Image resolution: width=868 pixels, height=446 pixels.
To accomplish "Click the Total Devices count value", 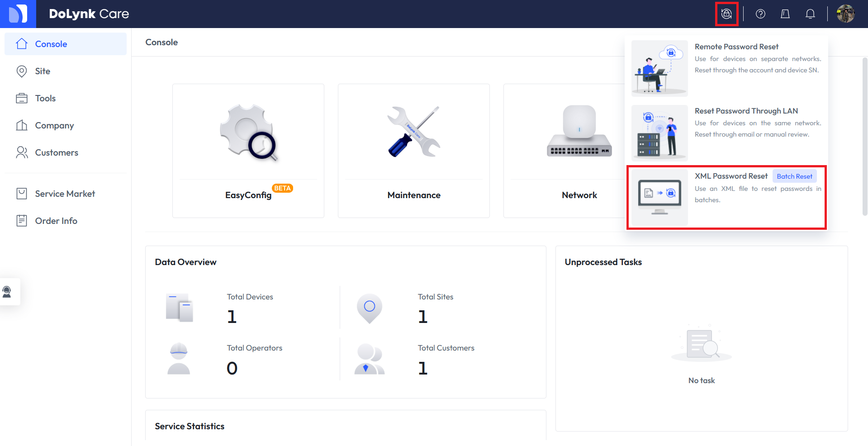I will click(232, 317).
